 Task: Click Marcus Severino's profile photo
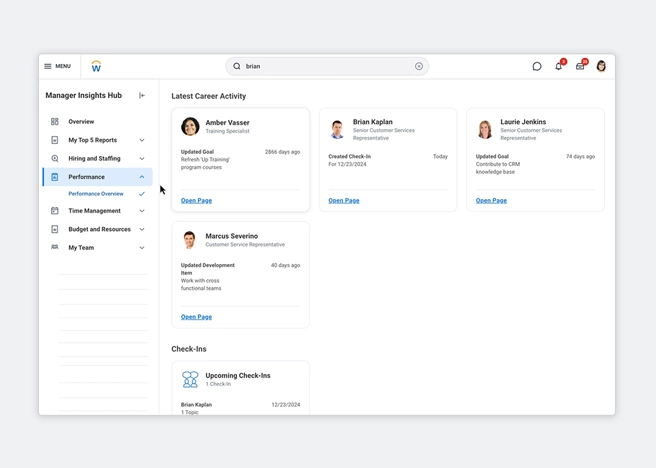[x=190, y=240]
